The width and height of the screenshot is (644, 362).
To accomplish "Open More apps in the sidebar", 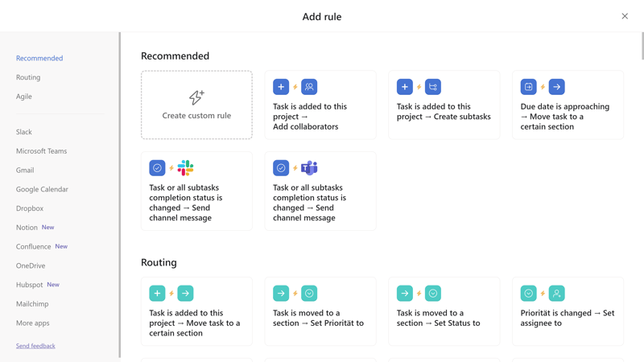I will 32,323.
